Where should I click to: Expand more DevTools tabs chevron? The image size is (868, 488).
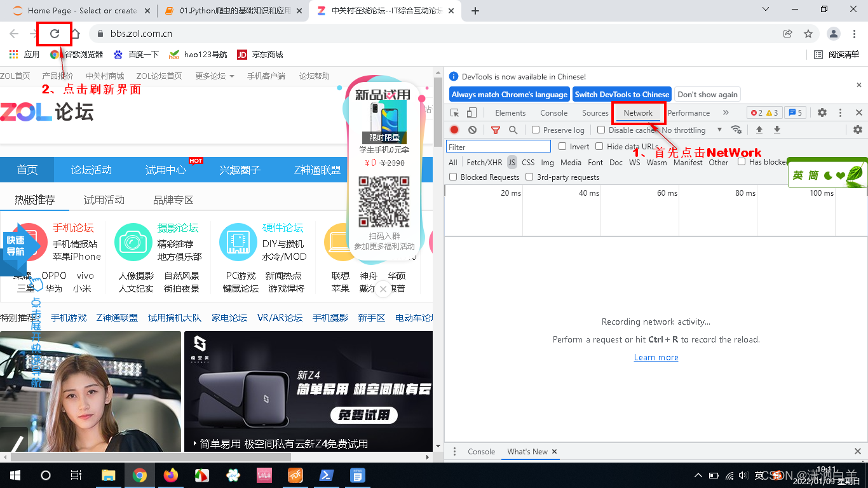(726, 112)
